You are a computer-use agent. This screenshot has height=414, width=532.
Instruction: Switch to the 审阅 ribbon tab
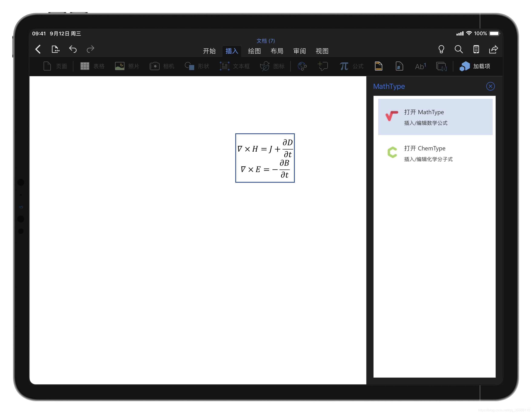coord(299,51)
